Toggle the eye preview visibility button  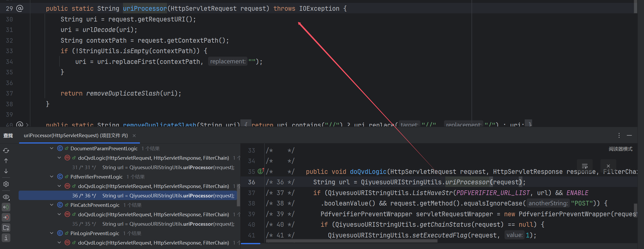tap(6, 197)
